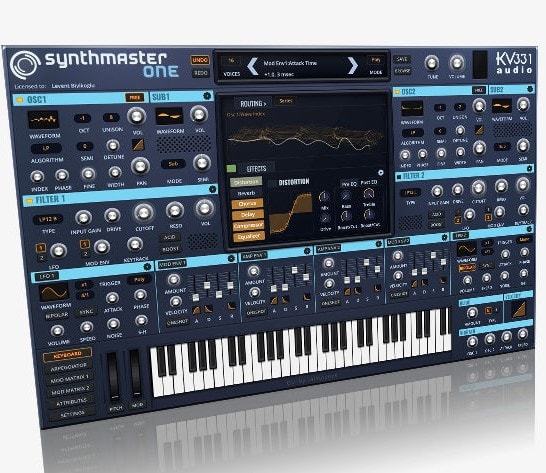Click the next preset right arrow
The width and height of the screenshot is (546, 473).
353,65
